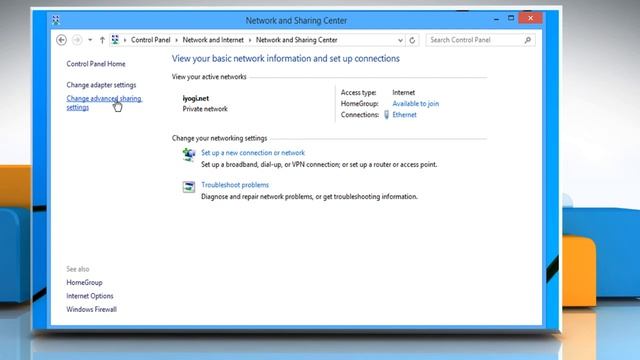The image size is (640, 360).
Task: Go up one level with the Up arrow
Action: (102, 40)
